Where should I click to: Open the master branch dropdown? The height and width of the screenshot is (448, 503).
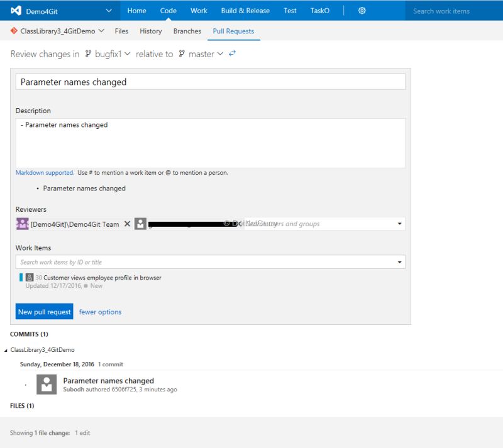click(x=220, y=54)
